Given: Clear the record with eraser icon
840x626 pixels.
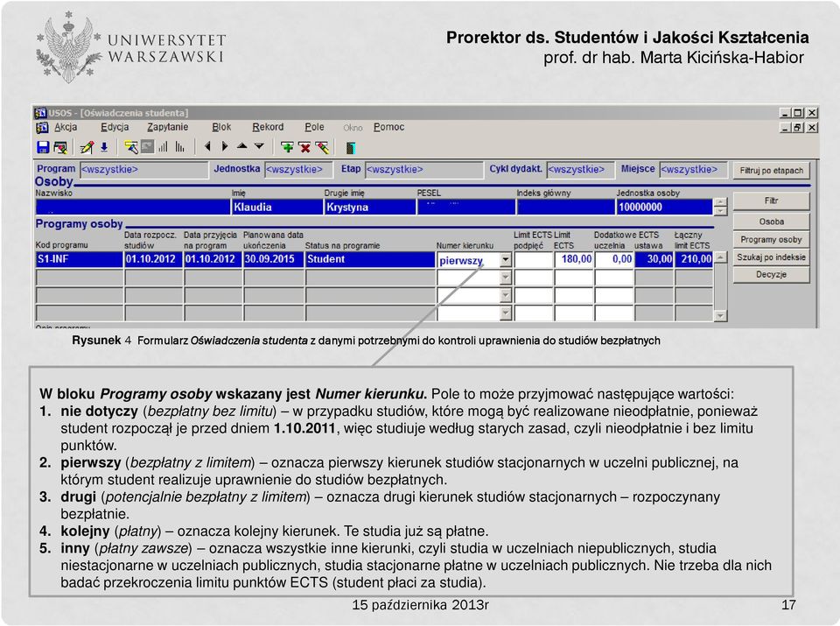Looking at the screenshot, I should coord(322,147).
